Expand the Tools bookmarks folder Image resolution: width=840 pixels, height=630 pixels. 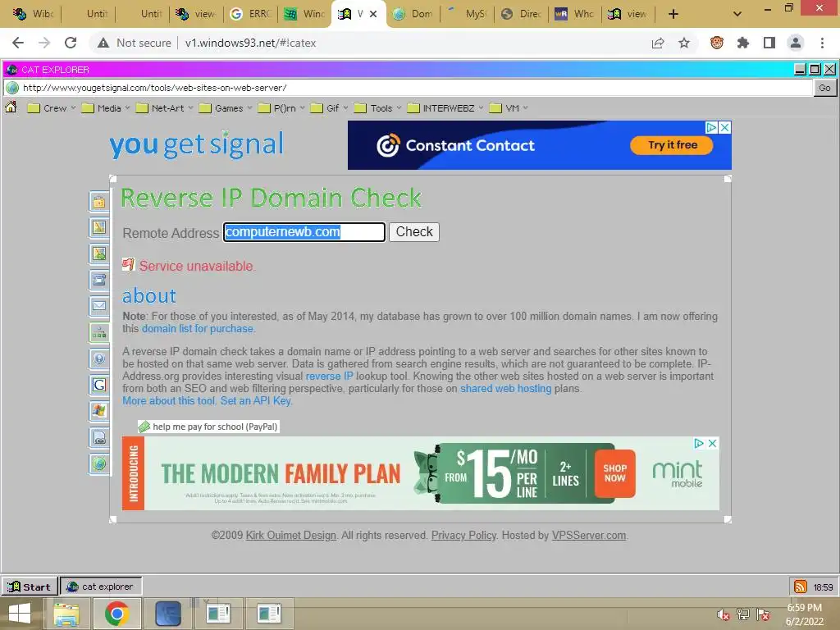click(x=378, y=108)
